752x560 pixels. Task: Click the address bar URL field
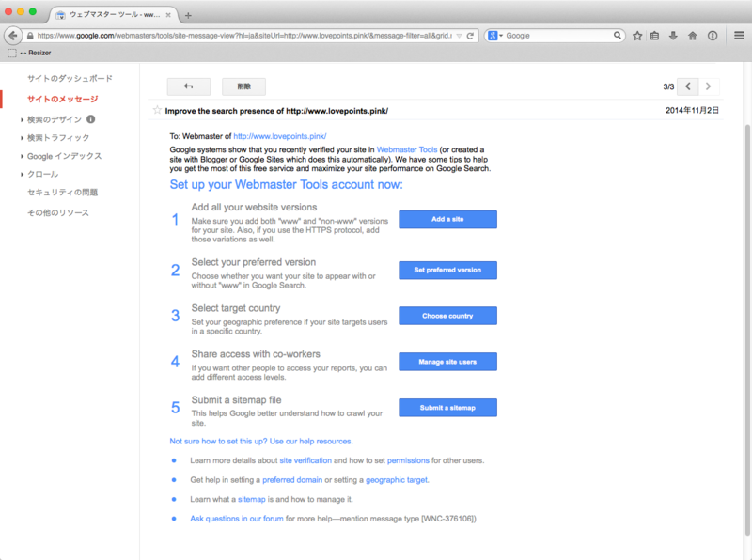244,36
